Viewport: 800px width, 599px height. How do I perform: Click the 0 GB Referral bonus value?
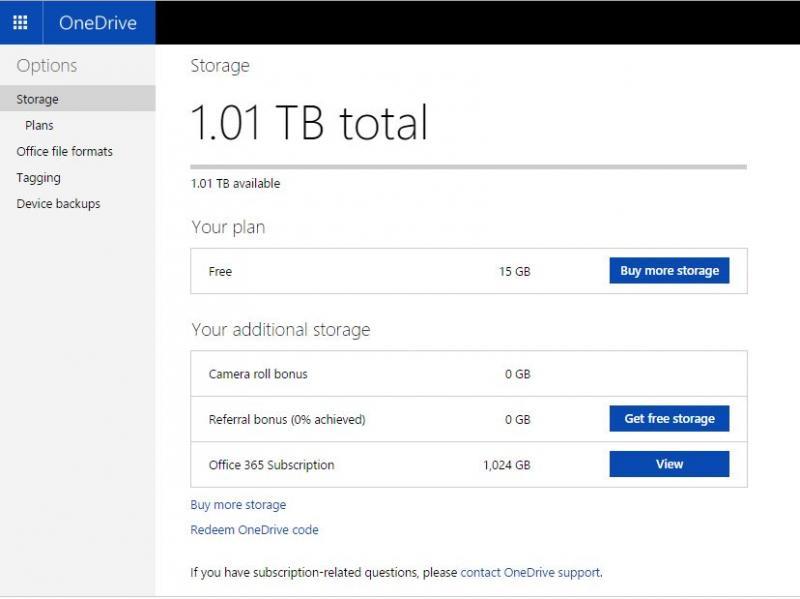coord(518,419)
